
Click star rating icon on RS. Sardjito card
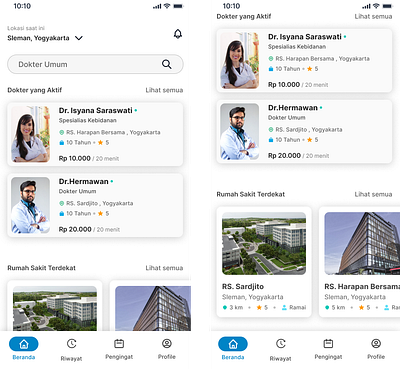point(259,307)
